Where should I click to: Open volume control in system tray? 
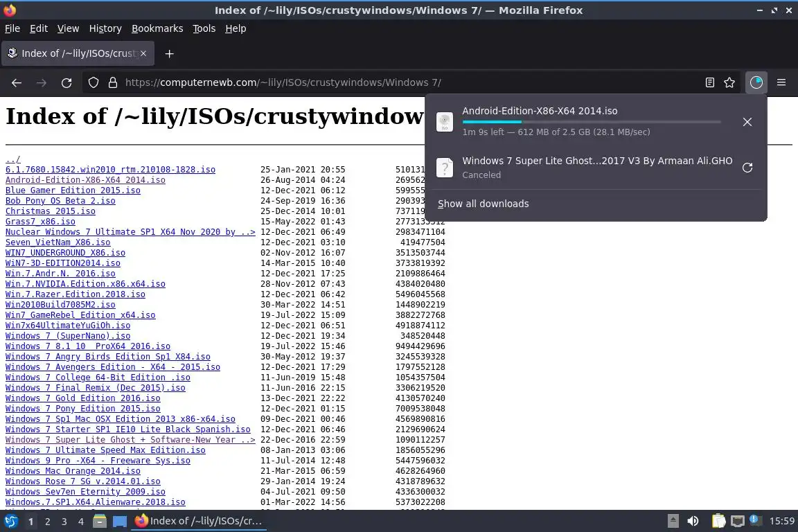click(693, 521)
